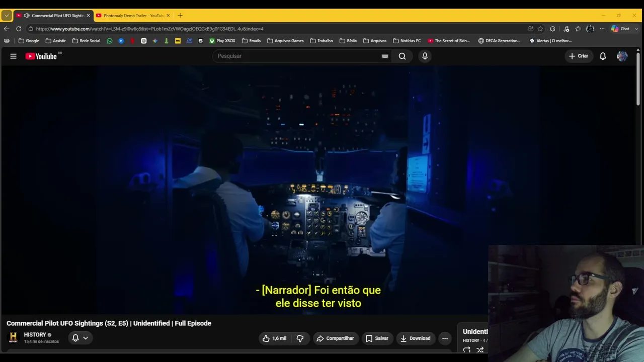Mute the tab via speaker icon
644x362 pixels.
click(27, 16)
